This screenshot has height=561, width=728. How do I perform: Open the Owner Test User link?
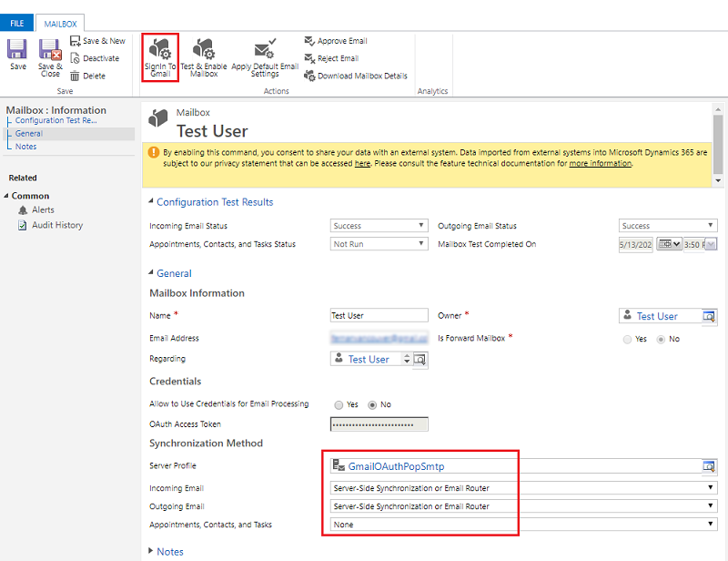[657, 317]
